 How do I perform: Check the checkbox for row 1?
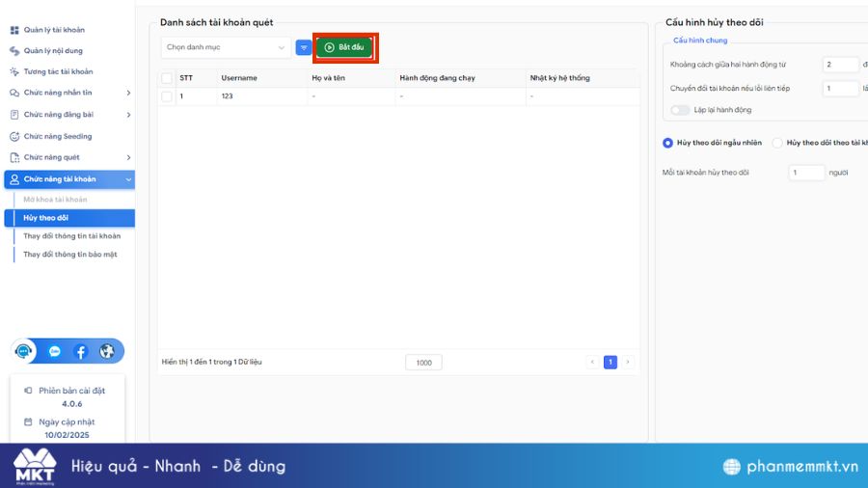(167, 96)
